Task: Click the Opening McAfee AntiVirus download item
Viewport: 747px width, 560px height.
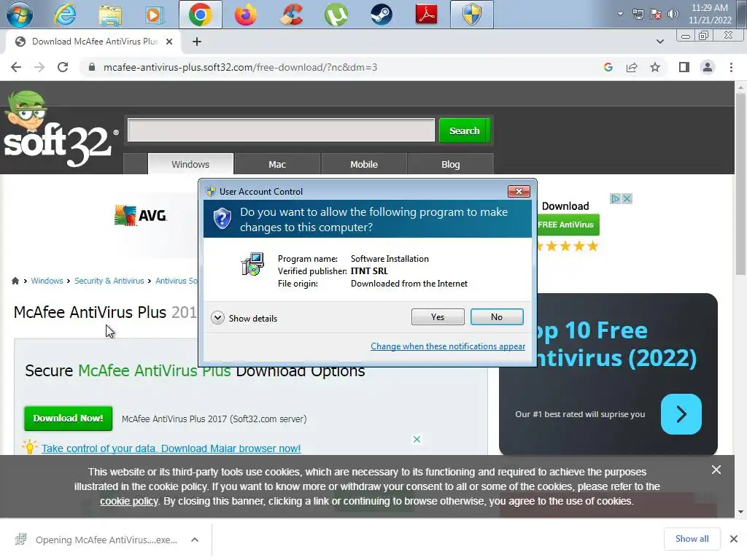Action: click(97, 540)
